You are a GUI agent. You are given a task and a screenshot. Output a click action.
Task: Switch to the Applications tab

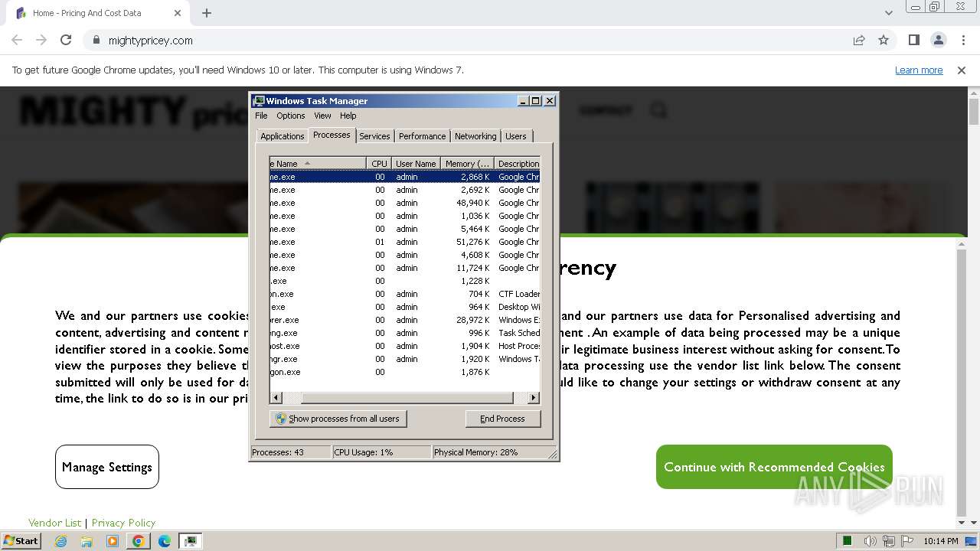282,136
